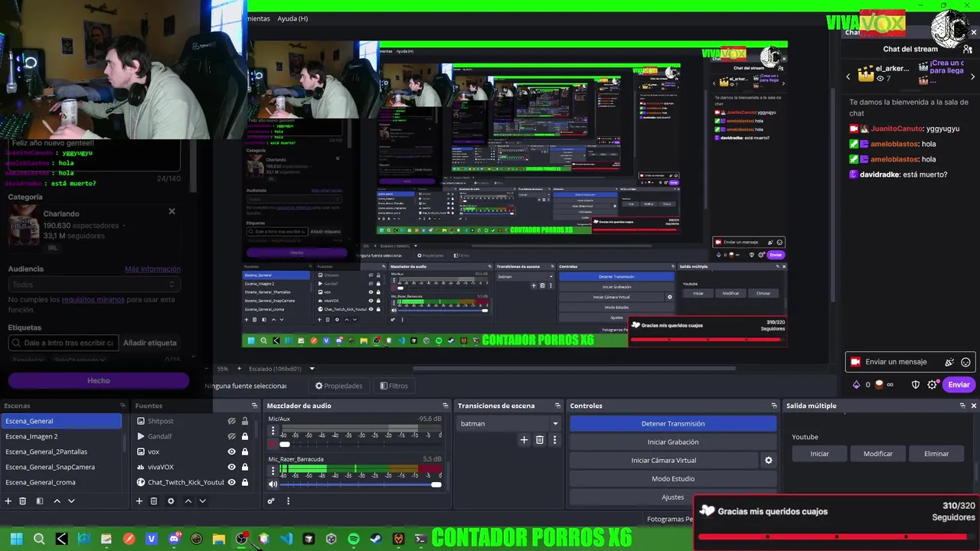Open transition properties three-dot menu
The width and height of the screenshot is (980, 551).
(554, 440)
